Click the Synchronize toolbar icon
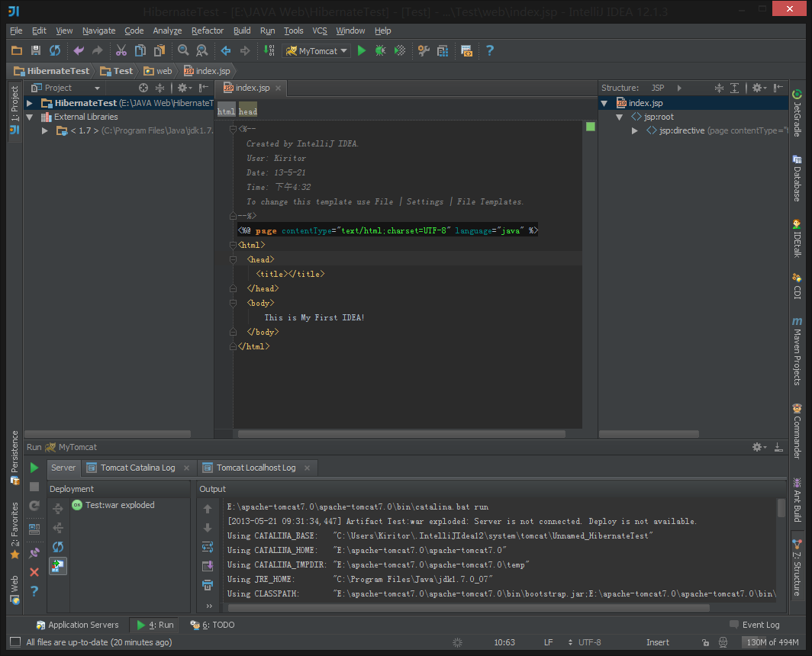Image resolution: width=812 pixels, height=656 pixels. (x=55, y=51)
